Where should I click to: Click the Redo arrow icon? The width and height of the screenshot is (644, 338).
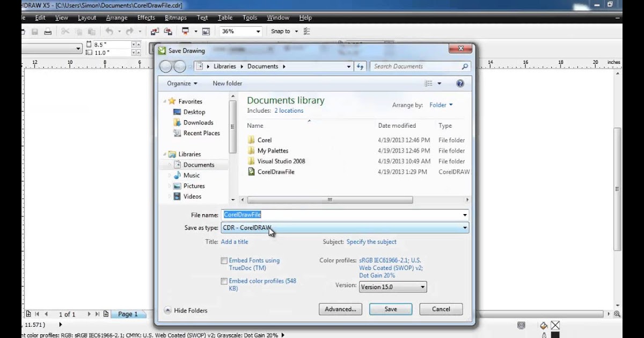click(130, 32)
